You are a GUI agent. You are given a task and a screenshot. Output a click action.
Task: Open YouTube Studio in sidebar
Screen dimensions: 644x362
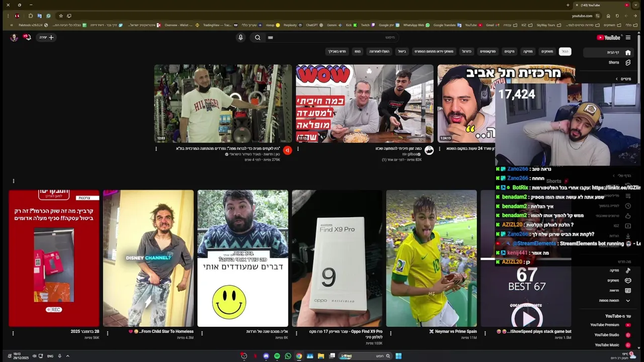pyautogui.click(x=611, y=335)
